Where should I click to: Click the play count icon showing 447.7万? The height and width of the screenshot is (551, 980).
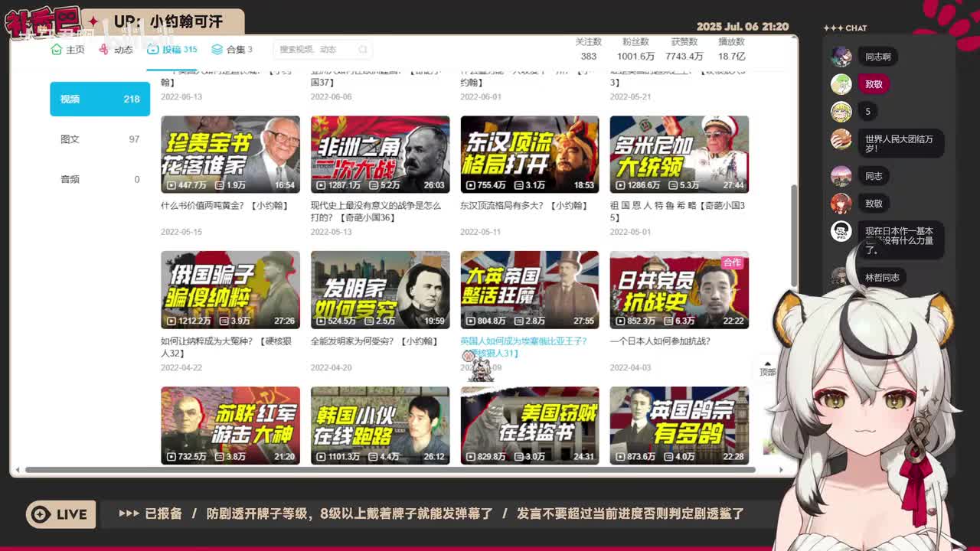171,185
